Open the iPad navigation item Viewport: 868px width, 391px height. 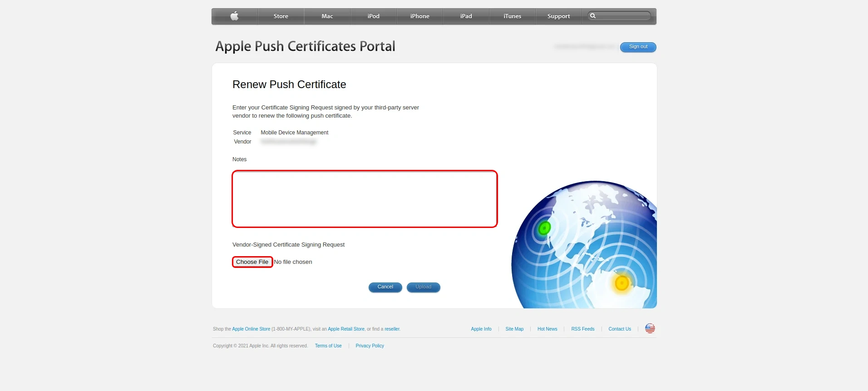click(x=466, y=16)
